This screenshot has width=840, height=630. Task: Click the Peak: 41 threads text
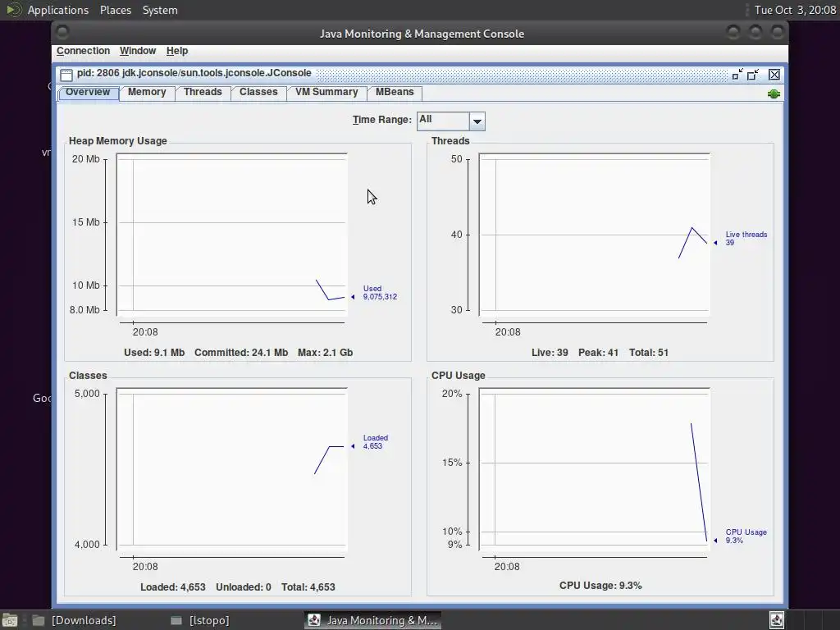click(598, 353)
